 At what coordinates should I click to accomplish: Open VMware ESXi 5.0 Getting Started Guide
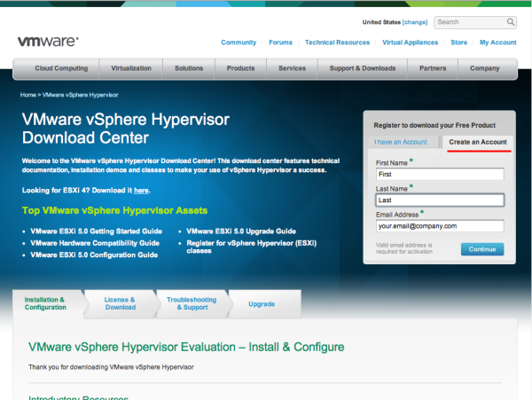(x=95, y=230)
